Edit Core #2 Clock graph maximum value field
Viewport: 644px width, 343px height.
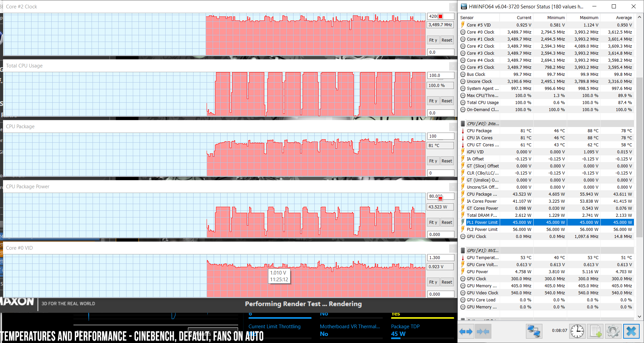440,16
